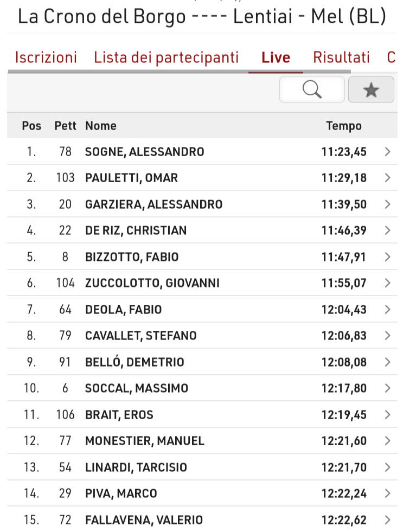Screen dimensions: 416x532
Task: Expand details chevron for SOGNE, ALESSANDRO
Action: [x=388, y=152]
